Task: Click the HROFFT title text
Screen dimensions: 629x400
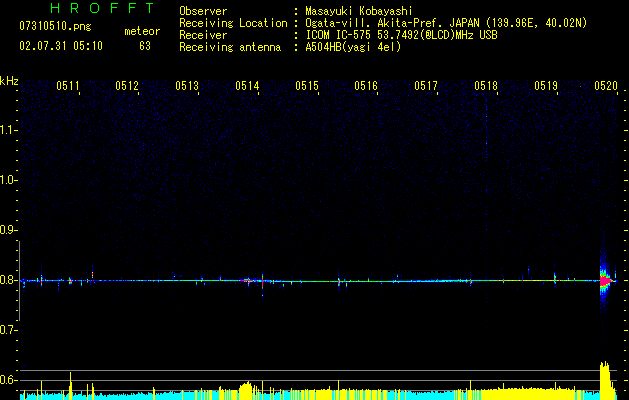Action: [x=103, y=8]
